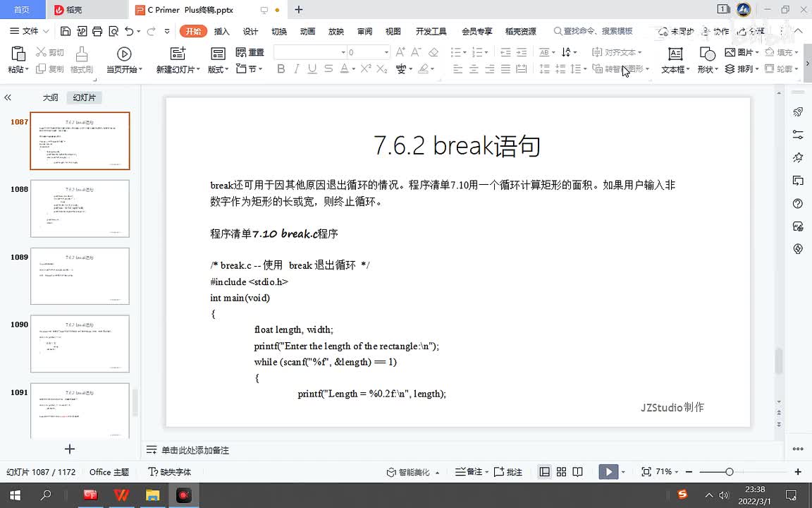Expand the Layout (版式) dropdown

click(x=218, y=69)
